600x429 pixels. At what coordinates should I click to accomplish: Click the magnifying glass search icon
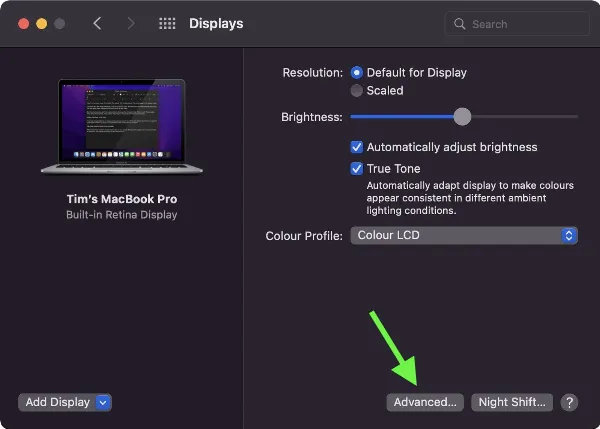(460, 23)
